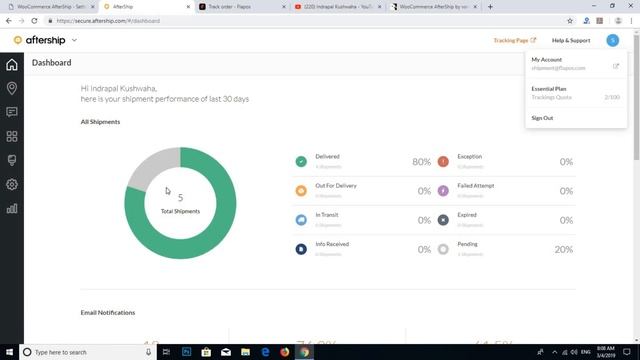640x360 pixels.
Task: Click the Out For Delivery label
Action: [336, 186]
